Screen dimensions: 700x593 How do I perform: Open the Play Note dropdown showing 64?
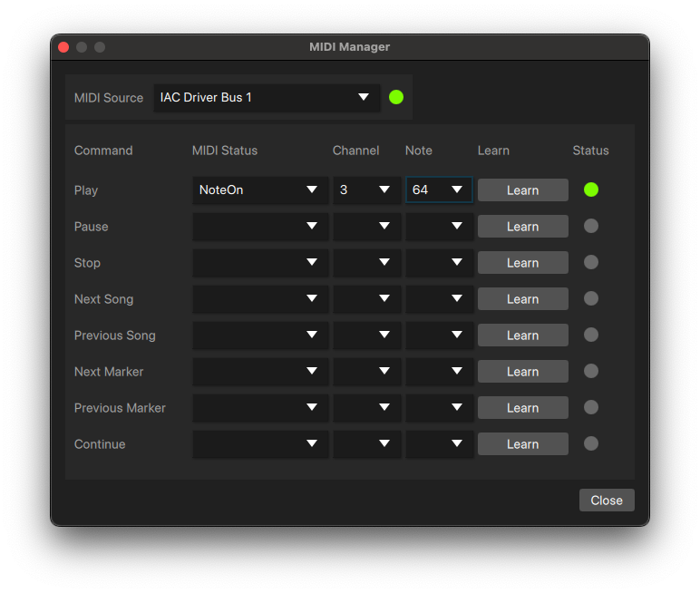point(439,190)
